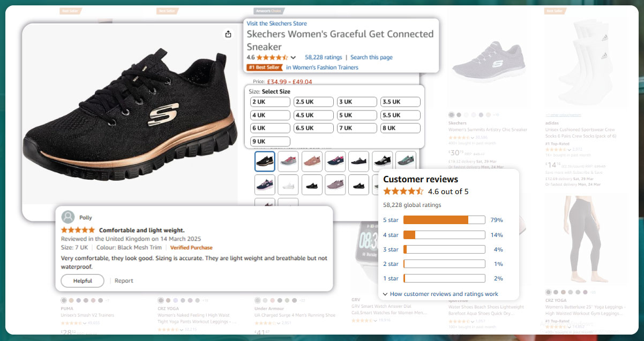Expand How customer reviews and ratings work

coord(440,294)
